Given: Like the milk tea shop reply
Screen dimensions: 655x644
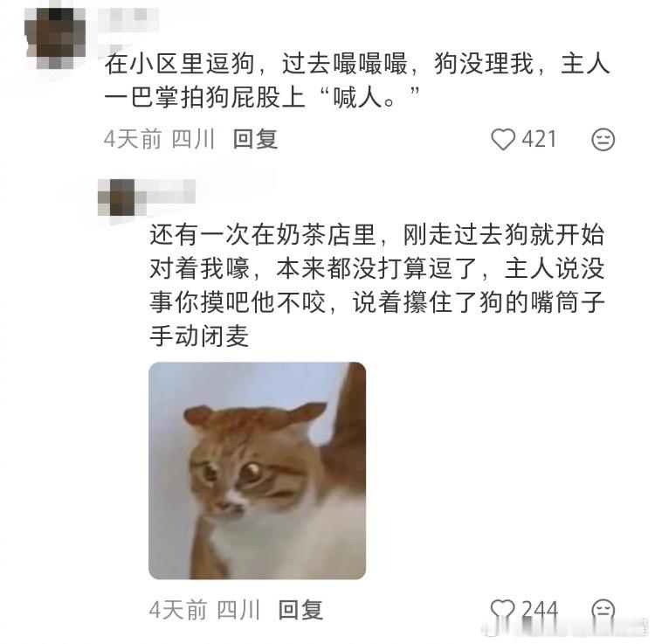Looking at the screenshot, I should tap(502, 610).
